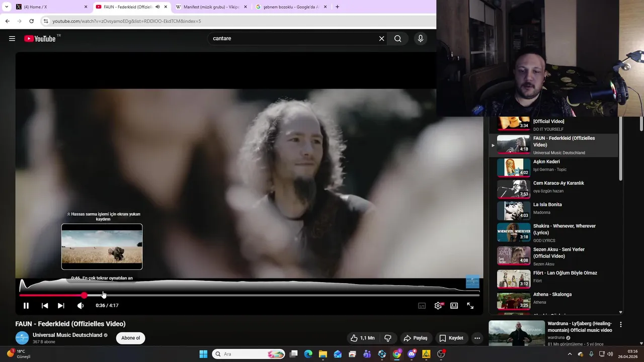Viewport: 644px width, 362px height.
Task: Open the player settings gear
Action: click(x=438, y=305)
